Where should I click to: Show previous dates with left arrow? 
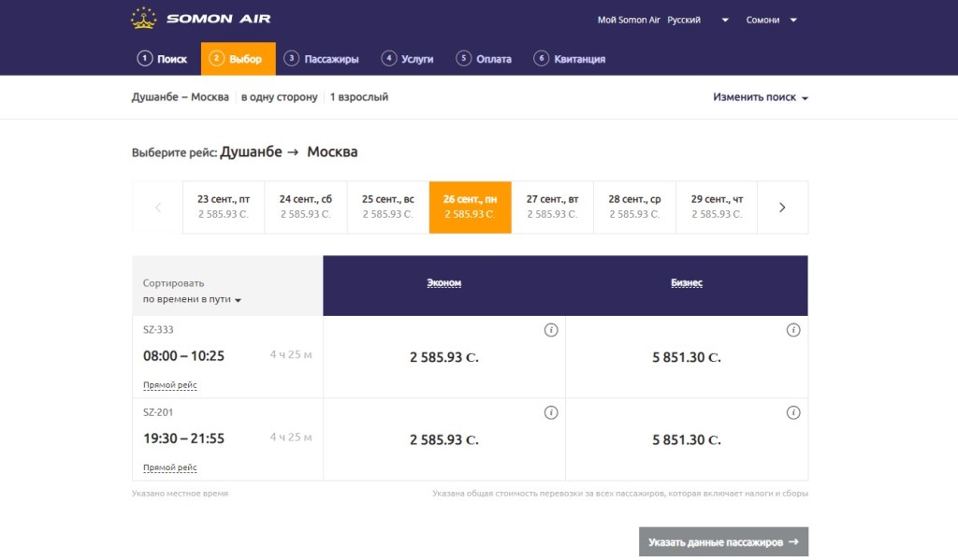(x=157, y=208)
